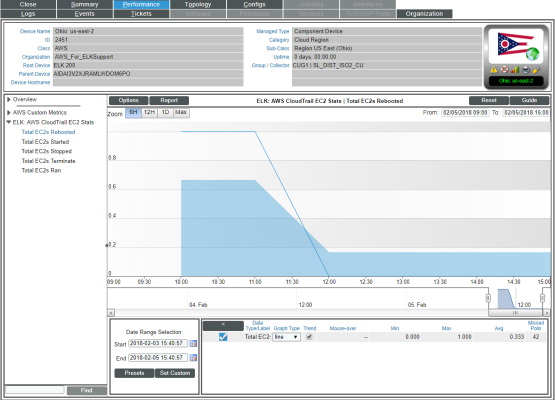This screenshot has width=555, height=400.
Task: Click the navigator left range handle
Action: pyautogui.click(x=488, y=298)
